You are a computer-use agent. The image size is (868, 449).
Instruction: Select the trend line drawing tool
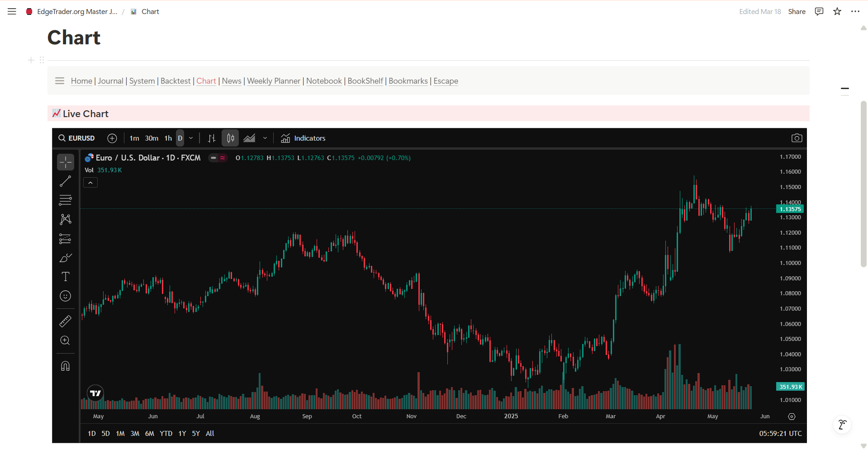click(65, 181)
